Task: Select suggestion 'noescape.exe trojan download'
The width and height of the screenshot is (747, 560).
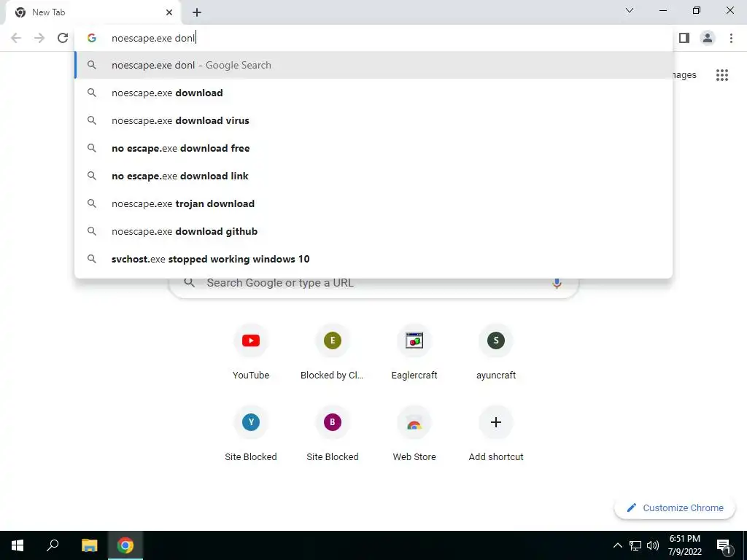Action: point(373,203)
